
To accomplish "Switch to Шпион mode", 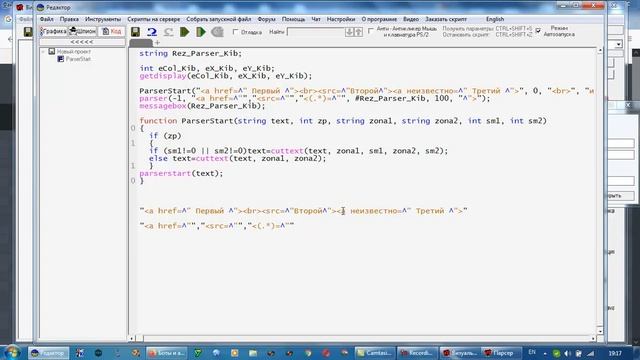I will click(82, 31).
